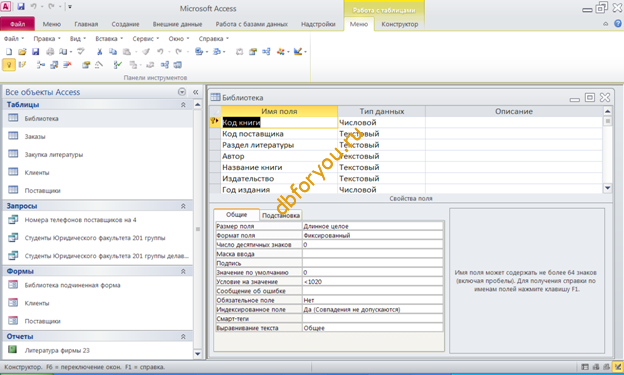
Task: Open the red Файл ribbon tab
Action: pos(18,24)
